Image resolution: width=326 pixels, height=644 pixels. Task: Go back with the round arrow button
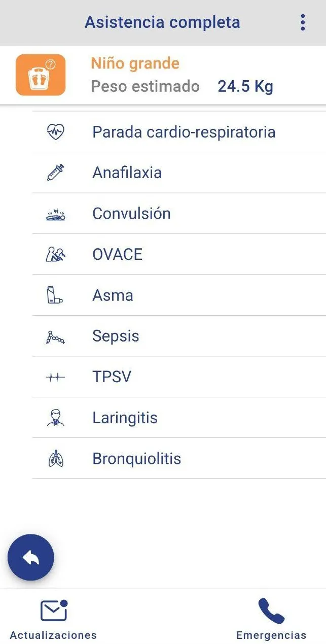point(31,557)
